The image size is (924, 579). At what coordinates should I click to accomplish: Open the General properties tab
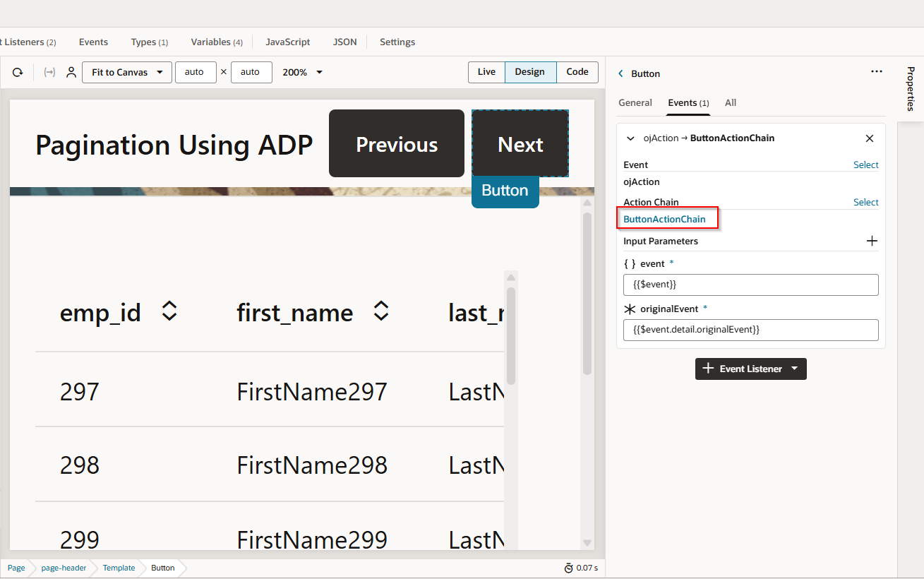(635, 102)
